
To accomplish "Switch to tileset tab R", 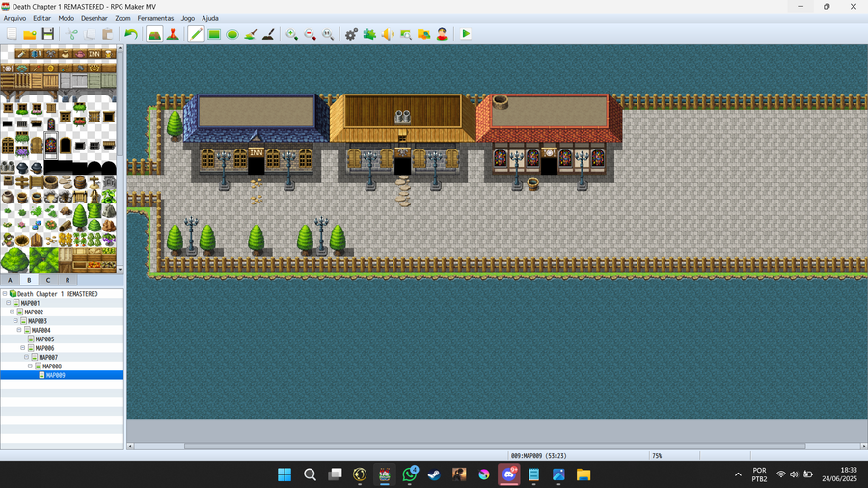I will pos(68,280).
